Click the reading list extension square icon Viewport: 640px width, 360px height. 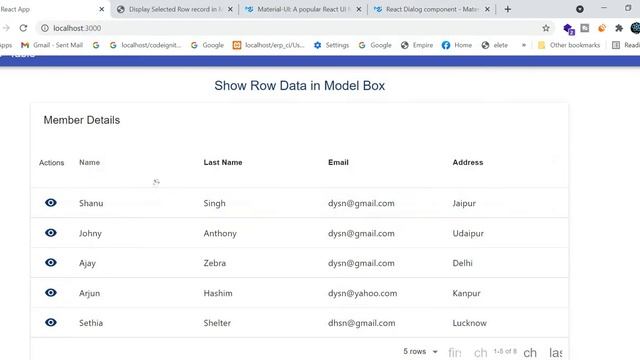pyautogui.click(x=584, y=28)
